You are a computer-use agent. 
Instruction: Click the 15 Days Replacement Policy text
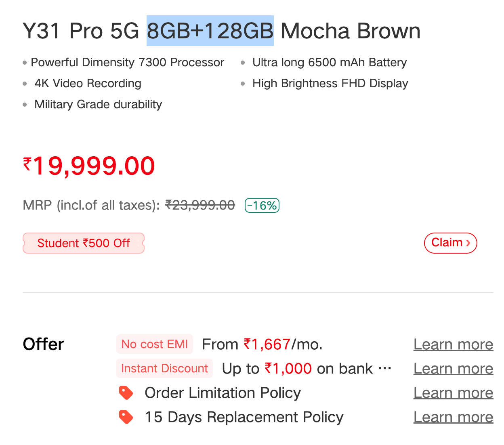[x=244, y=417]
